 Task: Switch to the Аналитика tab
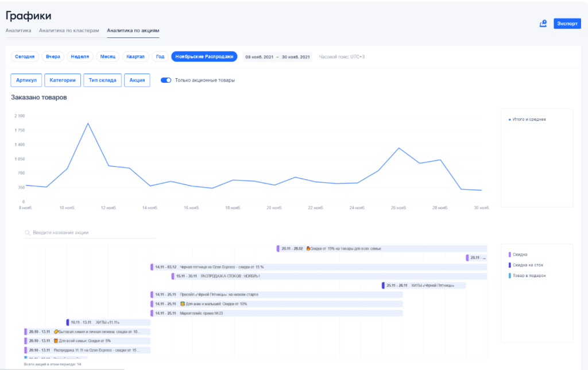point(19,30)
